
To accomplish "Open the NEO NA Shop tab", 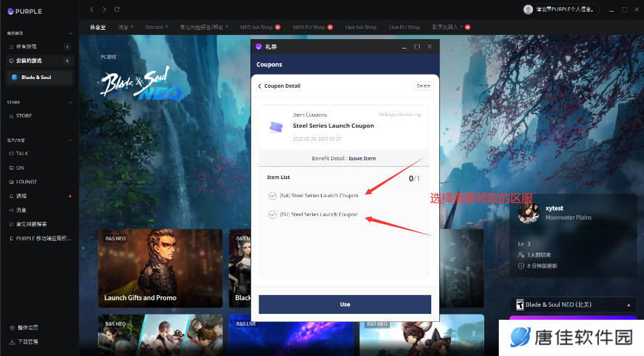I will pos(260,28).
